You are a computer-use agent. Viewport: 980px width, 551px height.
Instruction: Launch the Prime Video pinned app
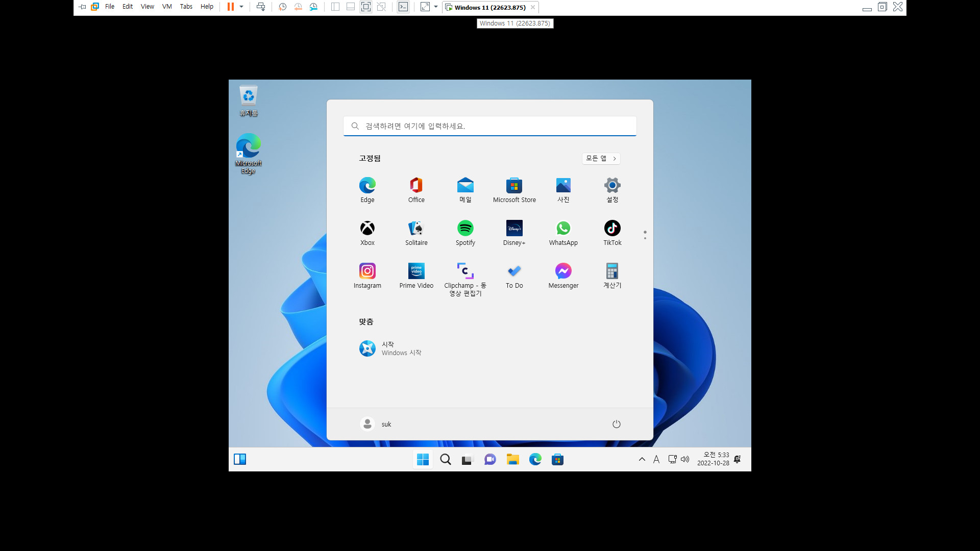(416, 276)
